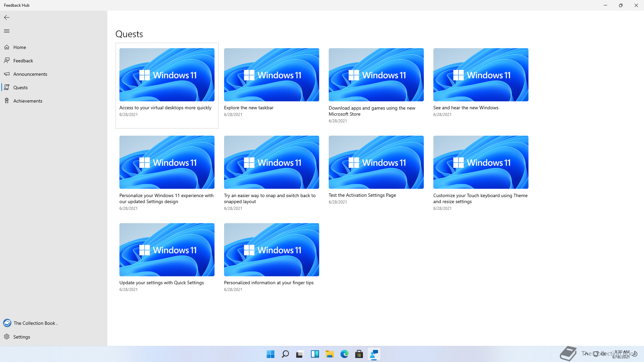
Task: Click the Quests page heading
Action: tap(129, 34)
